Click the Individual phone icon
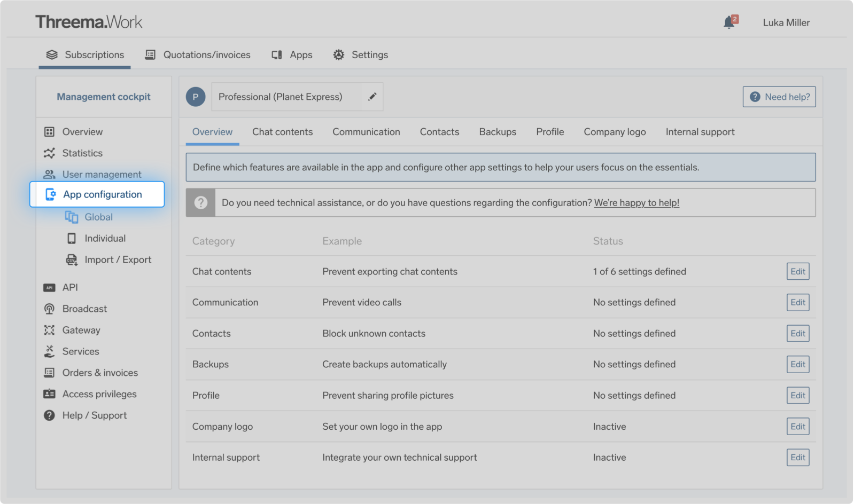 tap(71, 238)
